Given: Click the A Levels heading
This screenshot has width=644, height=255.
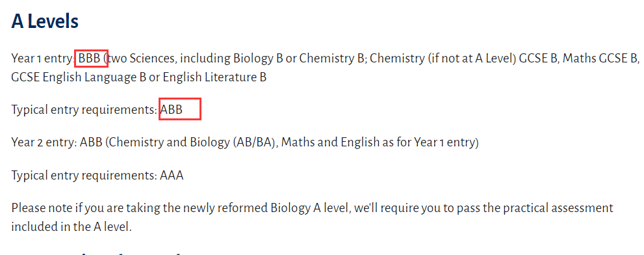Looking at the screenshot, I should click(45, 21).
